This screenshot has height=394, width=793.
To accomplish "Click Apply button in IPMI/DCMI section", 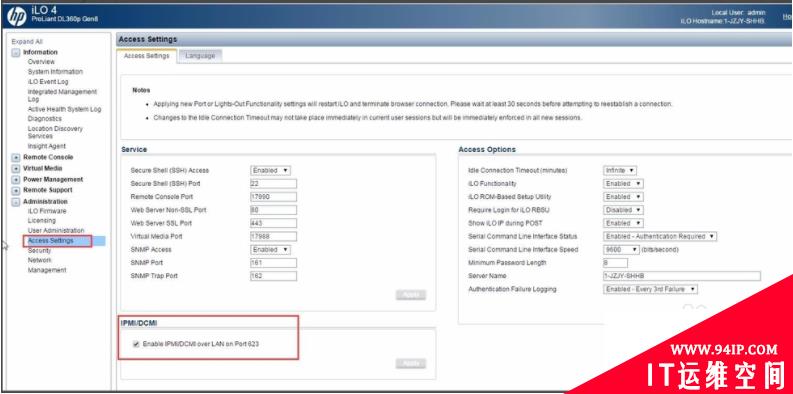I will tap(411, 363).
